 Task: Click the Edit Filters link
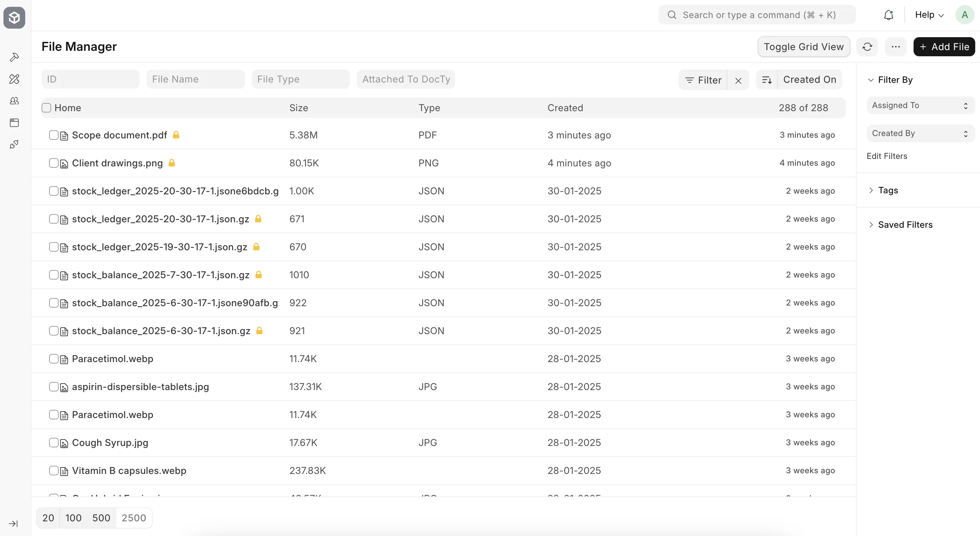[x=886, y=156]
